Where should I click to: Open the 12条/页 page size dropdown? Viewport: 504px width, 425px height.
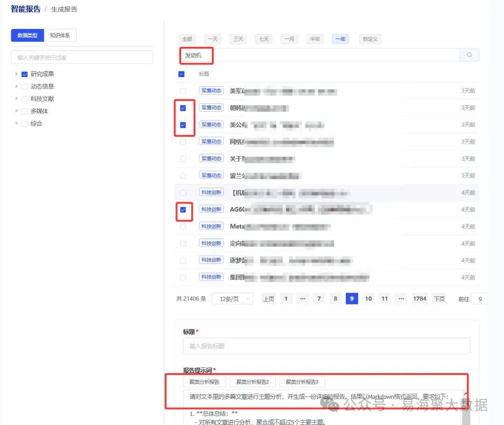232,299
